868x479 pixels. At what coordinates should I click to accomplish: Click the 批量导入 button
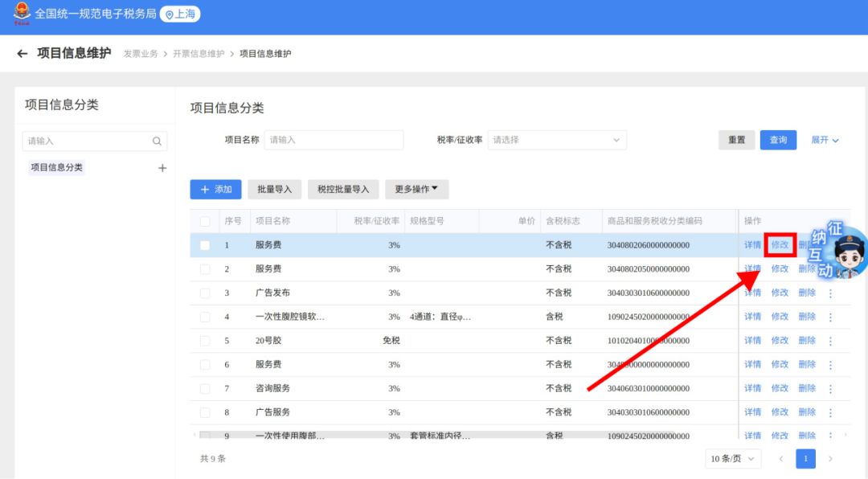pyautogui.click(x=275, y=190)
